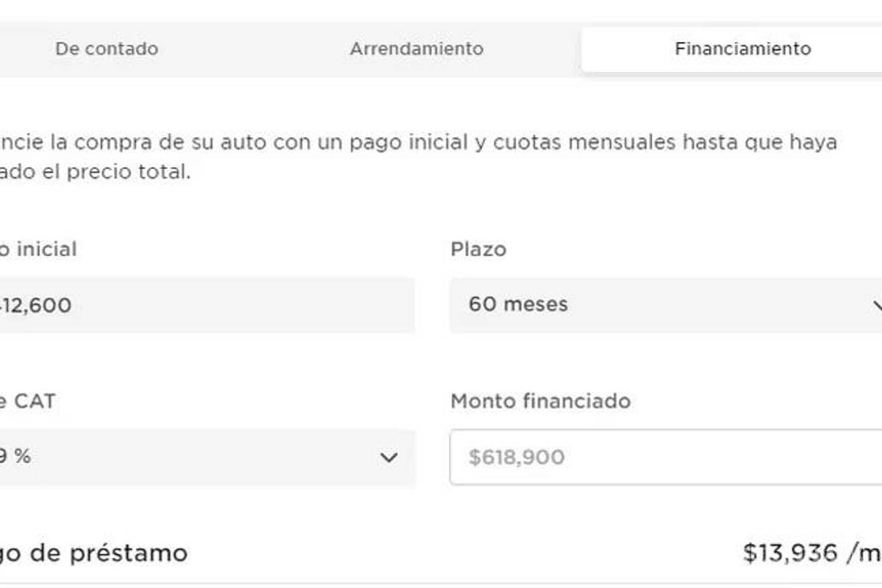Screen dimensions: 882x588
Task: Click the CAT rate value showing 9%
Action: pos(15,457)
